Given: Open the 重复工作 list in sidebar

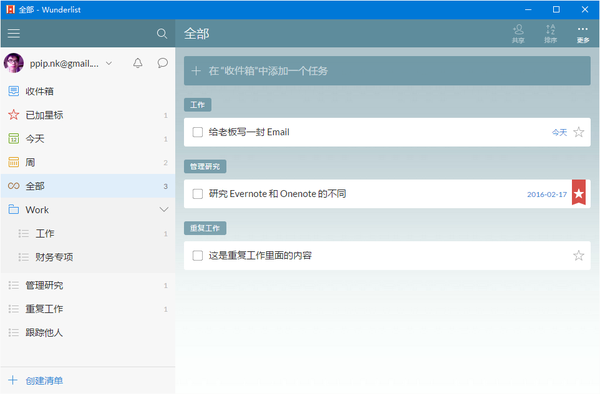Looking at the screenshot, I should (x=88, y=309).
